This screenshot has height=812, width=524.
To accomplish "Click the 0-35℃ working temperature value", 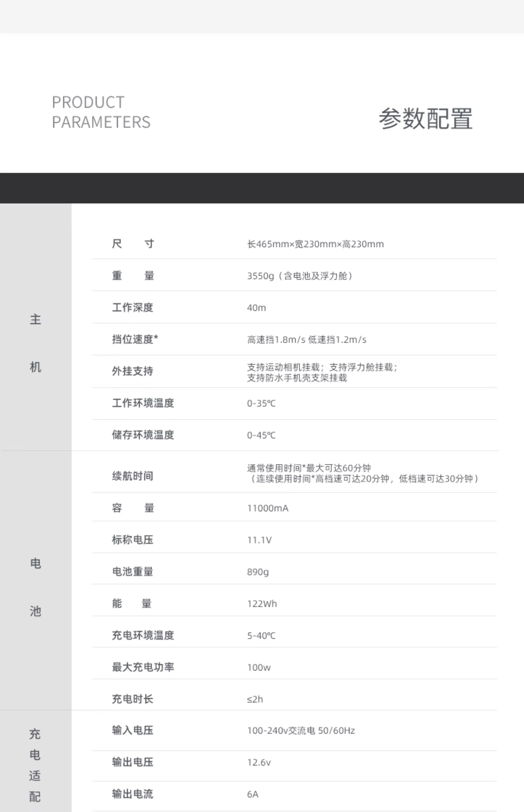I will (x=261, y=403).
